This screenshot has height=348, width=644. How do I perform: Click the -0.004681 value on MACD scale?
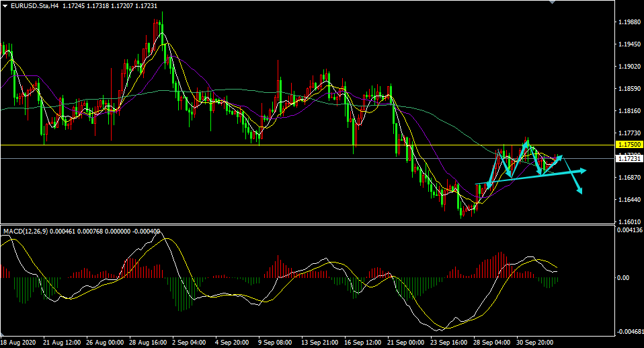click(x=629, y=333)
